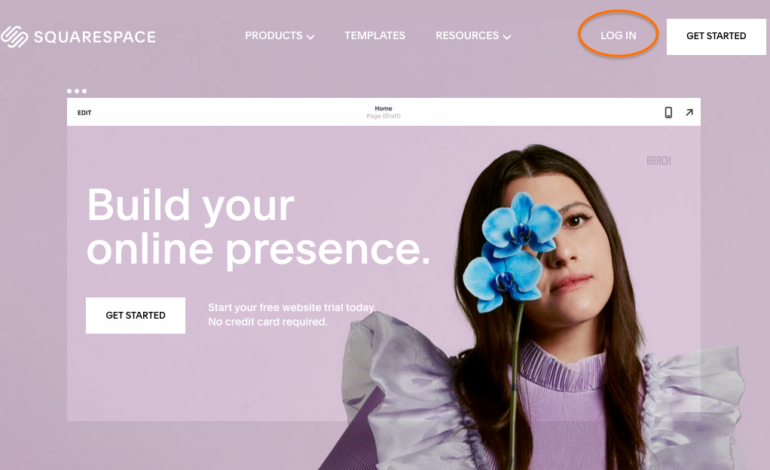Click the BRRCH site label
Screen dimensions: 770x470
[x=659, y=161]
